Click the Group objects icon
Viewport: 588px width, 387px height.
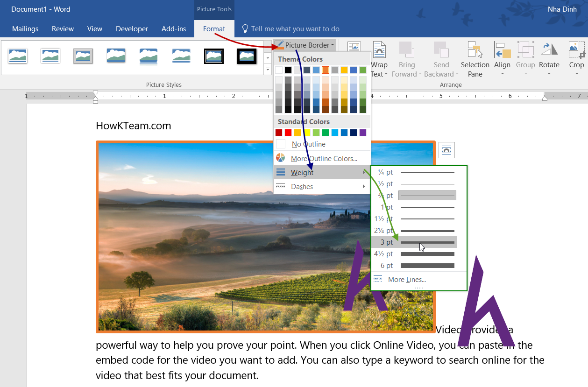[x=526, y=49]
